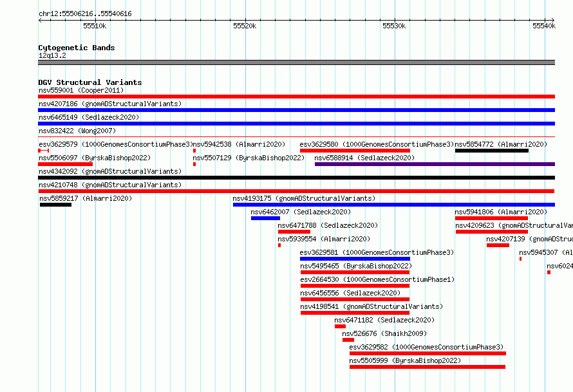Viewport: 573px width, 392px height.
Task: Click the 55520k ruler position
Action: click(x=245, y=26)
